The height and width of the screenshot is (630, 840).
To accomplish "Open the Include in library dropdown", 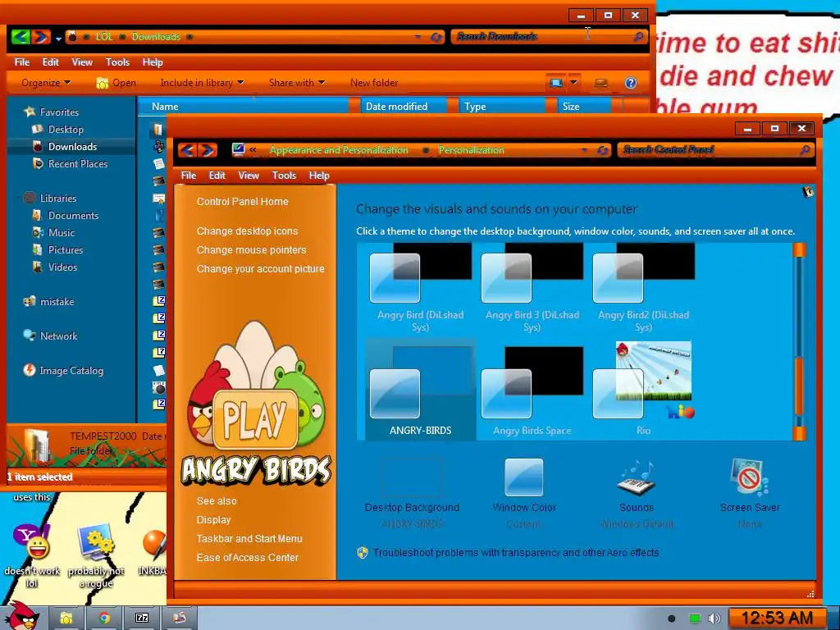I will (202, 83).
